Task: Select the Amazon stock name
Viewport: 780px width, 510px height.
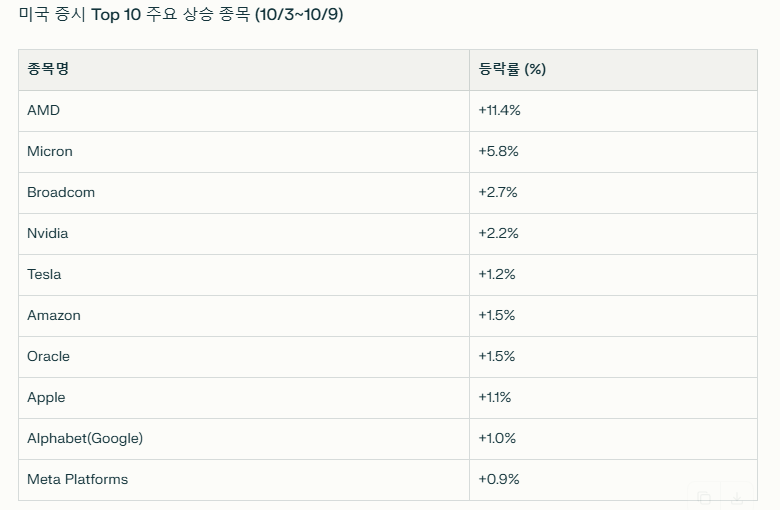Action: (54, 316)
